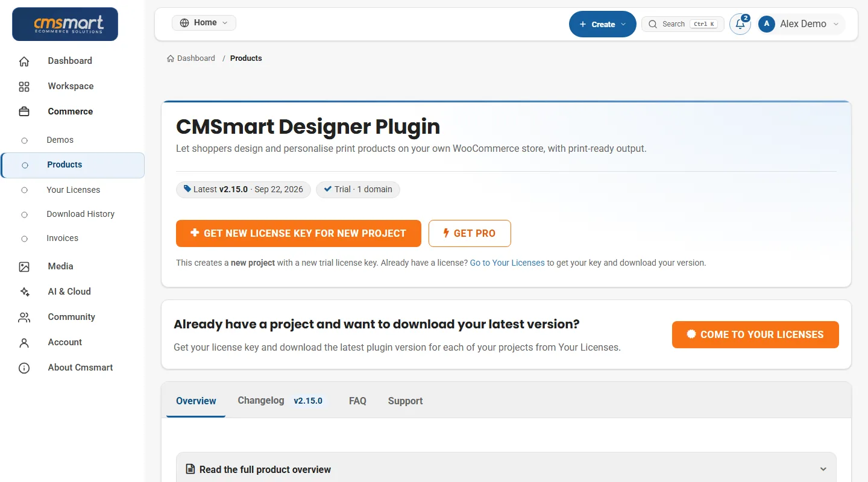
Task: Click the Dashboard breadcrumb link
Action: click(x=190, y=58)
